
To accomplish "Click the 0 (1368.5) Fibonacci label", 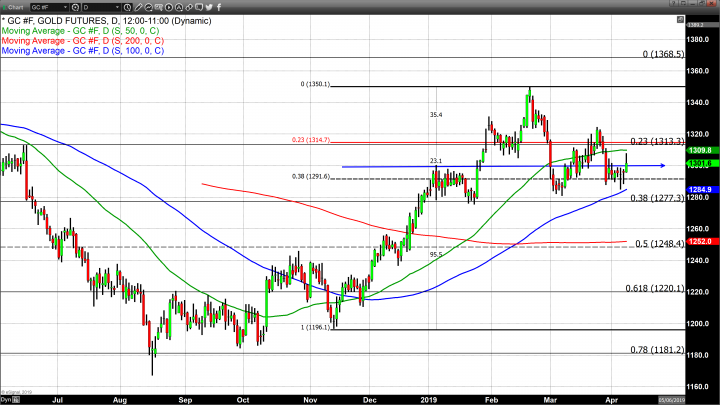I will 663,54.
